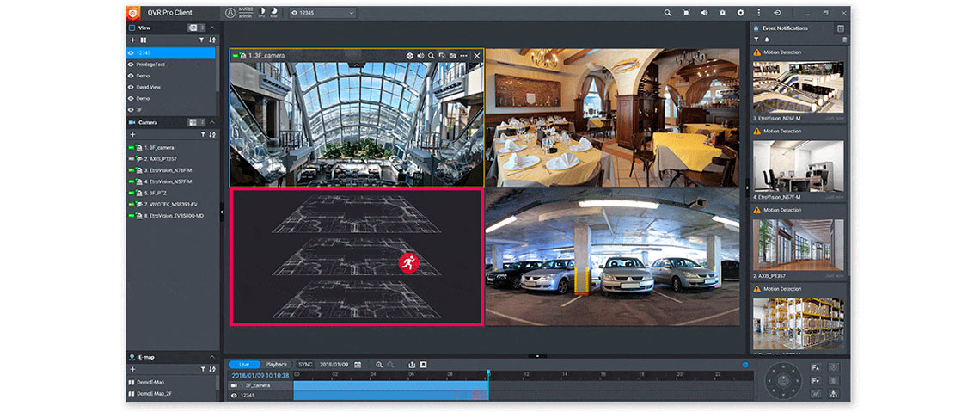
Task: Click the export icon in timeline toolbar
Action: tap(412, 365)
